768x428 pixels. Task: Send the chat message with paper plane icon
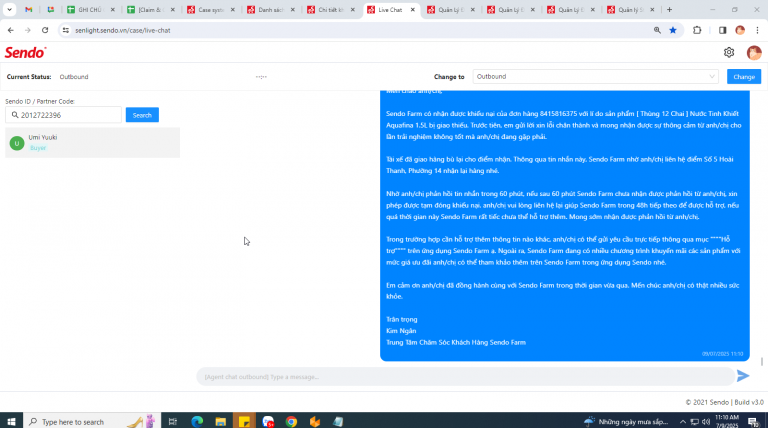(743, 376)
